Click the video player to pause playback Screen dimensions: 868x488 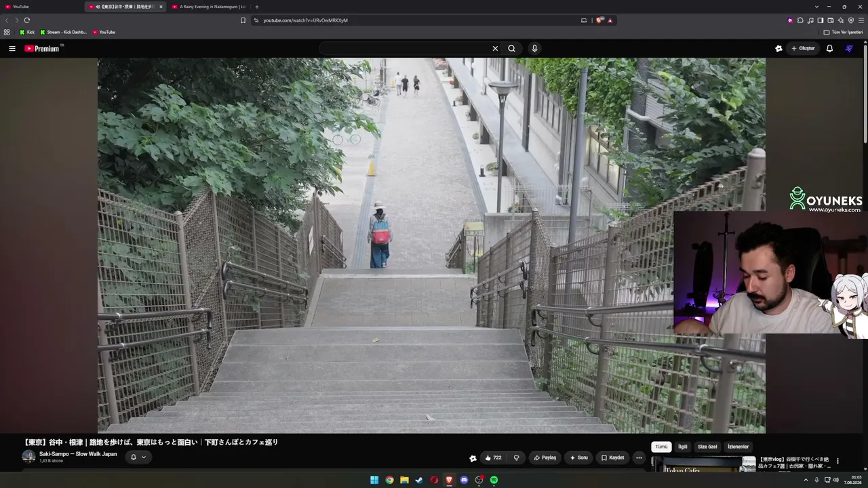click(431, 245)
